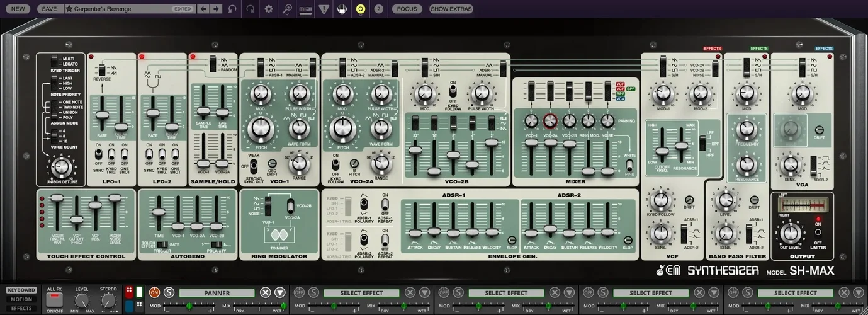
Task: Open the MIDI mapping icon
Action: click(305, 9)
